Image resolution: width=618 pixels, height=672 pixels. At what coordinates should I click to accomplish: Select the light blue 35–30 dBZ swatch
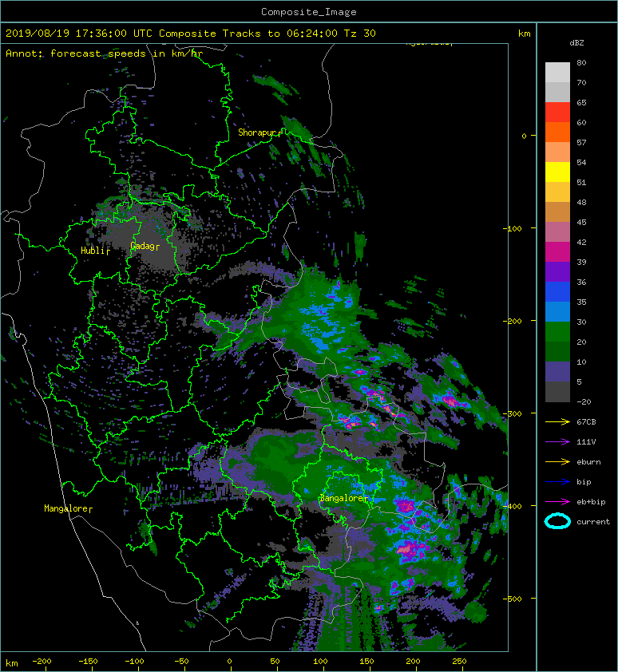coord(557,311)
